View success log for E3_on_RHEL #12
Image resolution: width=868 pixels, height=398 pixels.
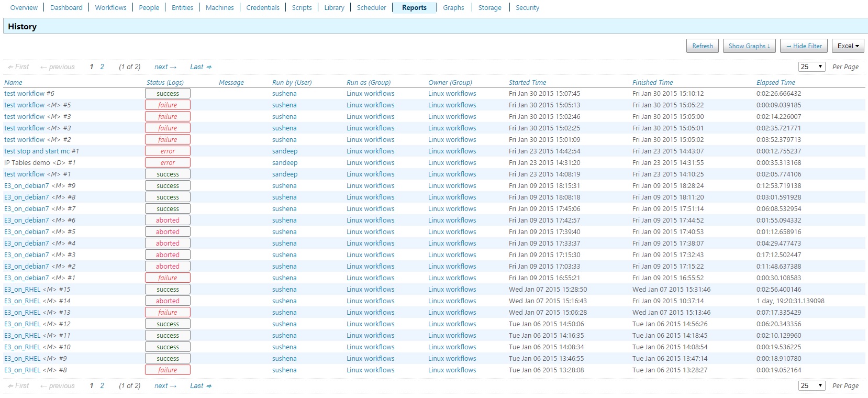[x=168, y=324]
